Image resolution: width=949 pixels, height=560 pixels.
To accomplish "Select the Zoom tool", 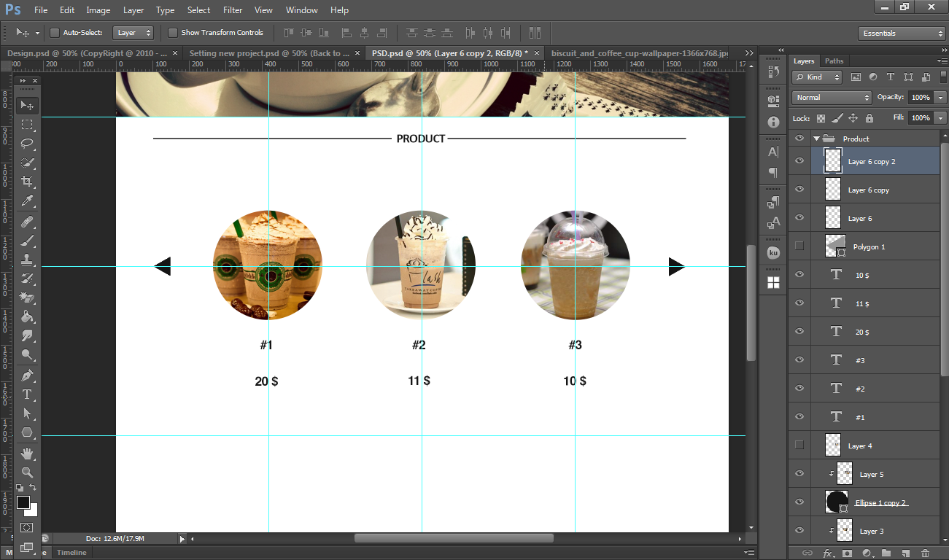I will point(27,472).
